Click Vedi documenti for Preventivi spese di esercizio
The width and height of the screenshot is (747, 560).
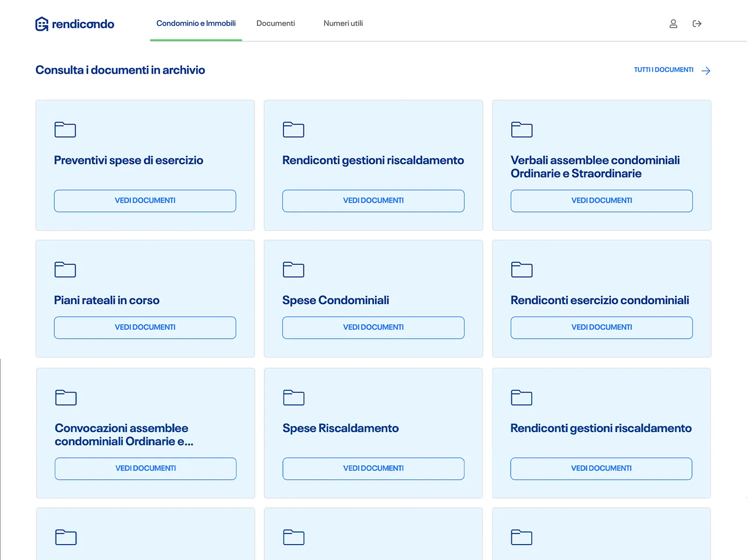(x=145, y=201)
